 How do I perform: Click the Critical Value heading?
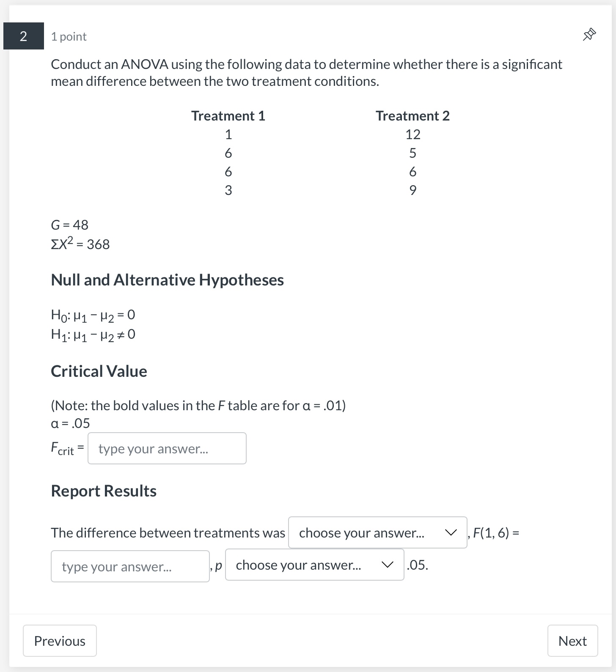[99, 371]
